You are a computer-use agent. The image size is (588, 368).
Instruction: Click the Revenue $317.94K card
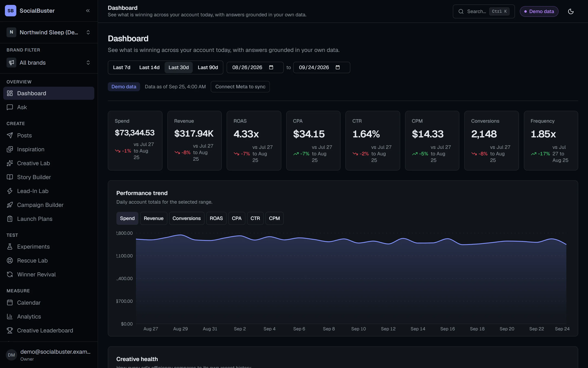point(194,141)
